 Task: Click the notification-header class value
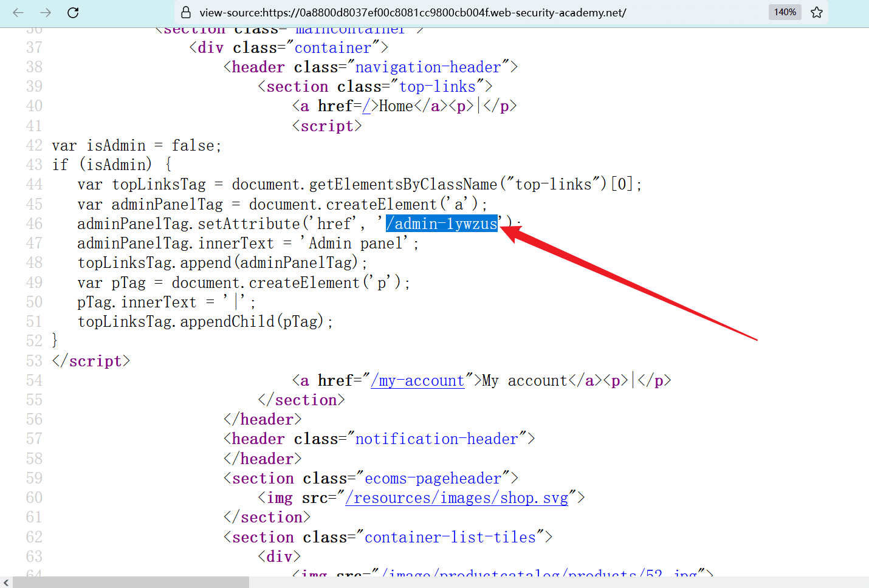[436, 439]
